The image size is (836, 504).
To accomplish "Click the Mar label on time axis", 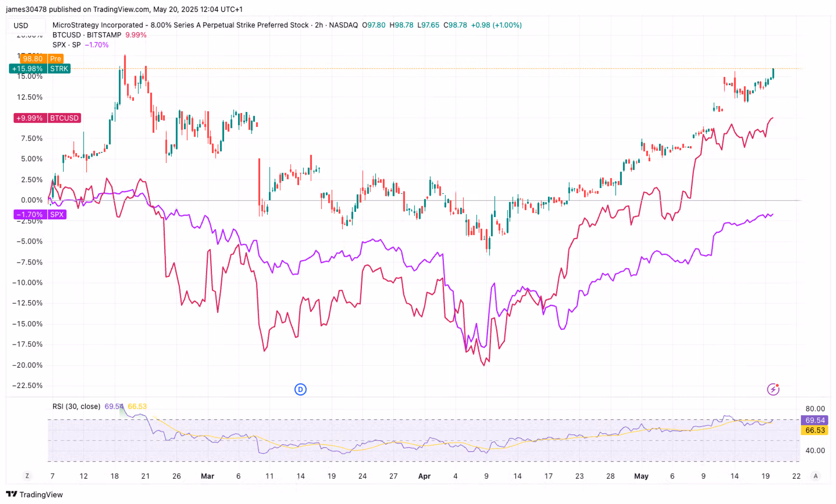I will (207, 476).
